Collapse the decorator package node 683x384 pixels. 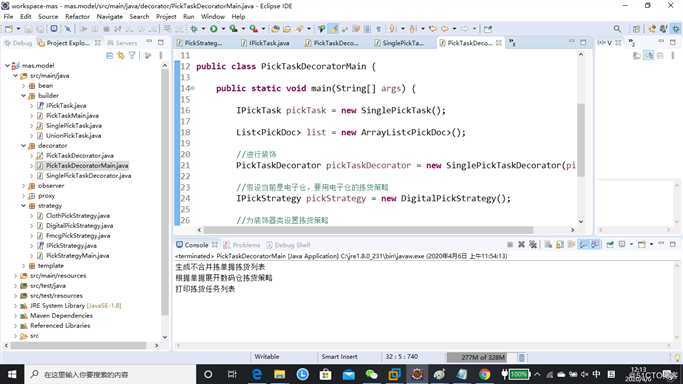(24, 145)
